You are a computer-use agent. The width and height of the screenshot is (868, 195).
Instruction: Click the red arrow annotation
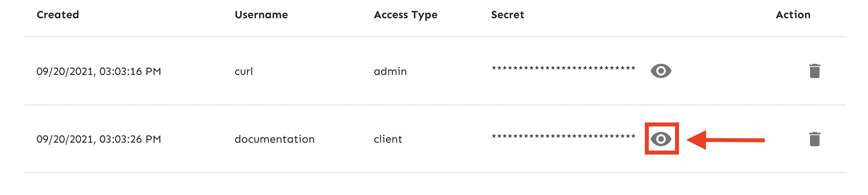tap(726, 140)
